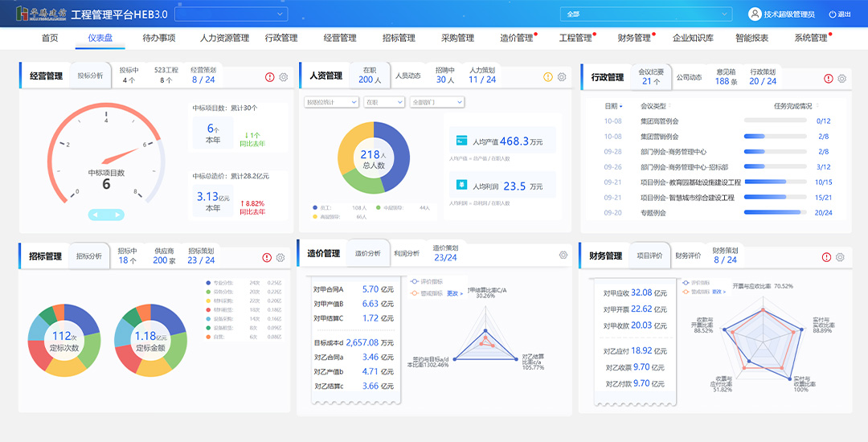Open the 供应商 200家 tab
The height and width of the screenshot is (442, 868).
[x=164, y=256]
